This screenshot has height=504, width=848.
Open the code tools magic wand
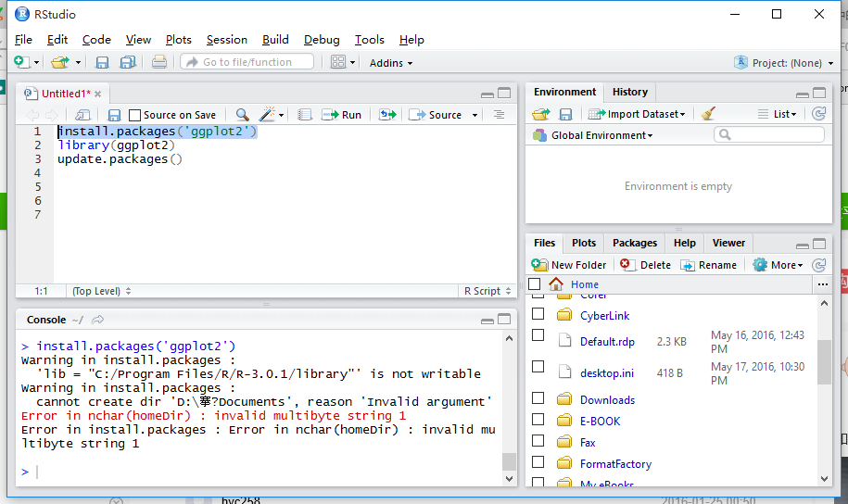(x=267, y=115)
